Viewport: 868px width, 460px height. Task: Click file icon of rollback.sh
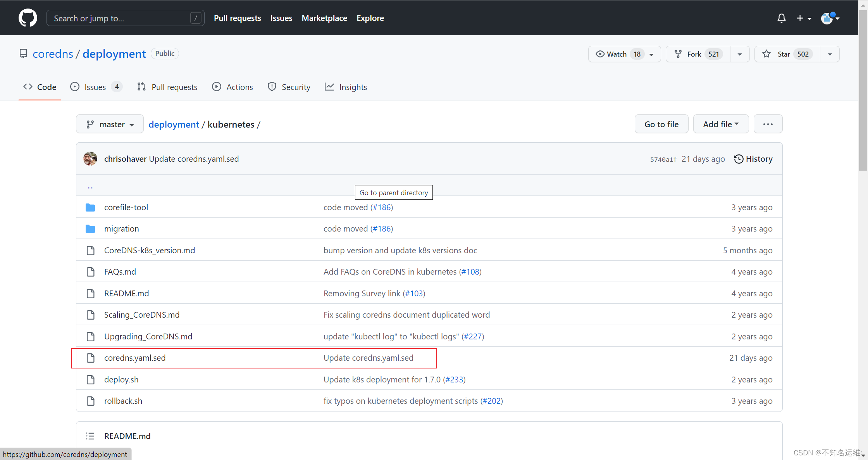coord(90,401)
